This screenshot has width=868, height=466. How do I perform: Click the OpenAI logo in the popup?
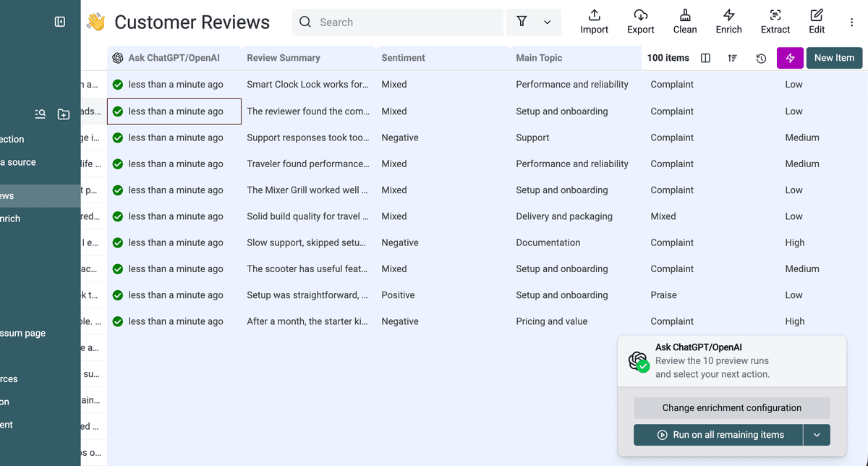638,360
